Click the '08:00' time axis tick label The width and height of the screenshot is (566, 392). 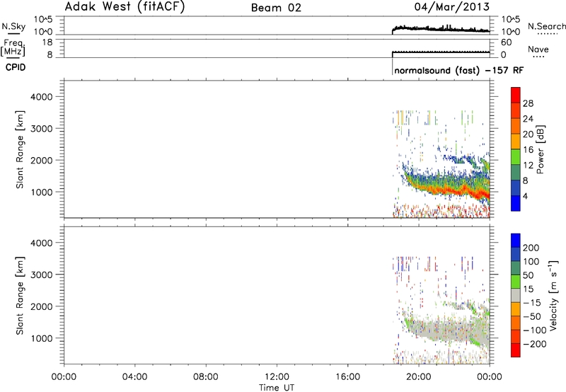coord(206,377)
